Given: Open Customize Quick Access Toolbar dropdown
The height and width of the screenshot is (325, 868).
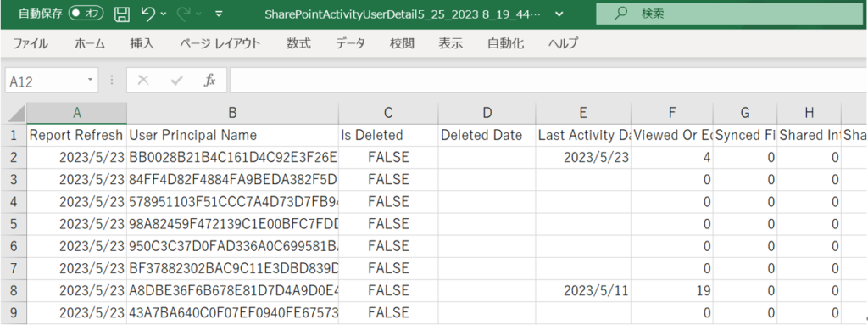Looking at the screenshot, I should click(220, 14).
